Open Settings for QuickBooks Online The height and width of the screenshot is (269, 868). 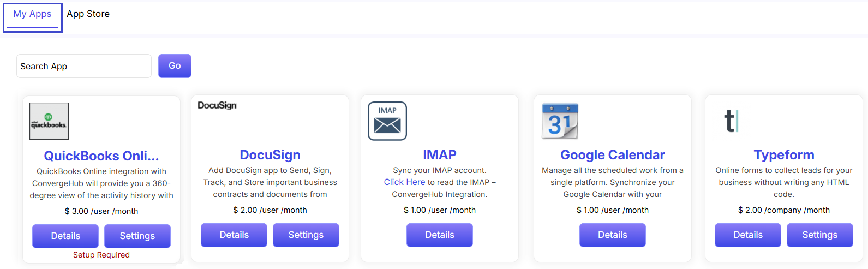(x=137, y=236)
